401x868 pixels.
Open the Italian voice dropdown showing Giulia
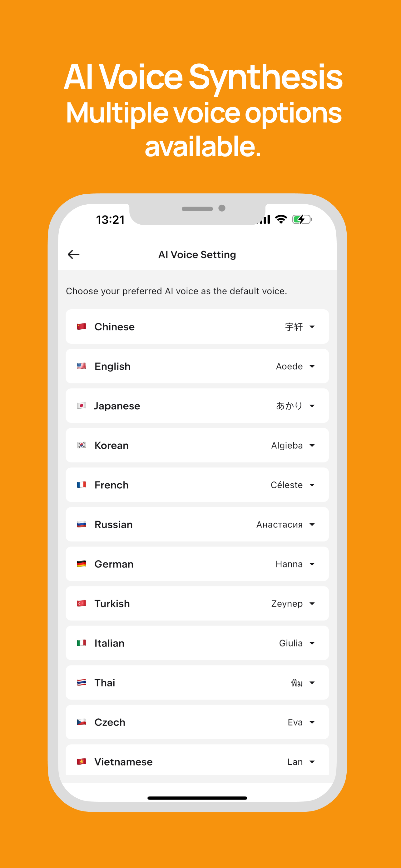[x=297, y=643]
